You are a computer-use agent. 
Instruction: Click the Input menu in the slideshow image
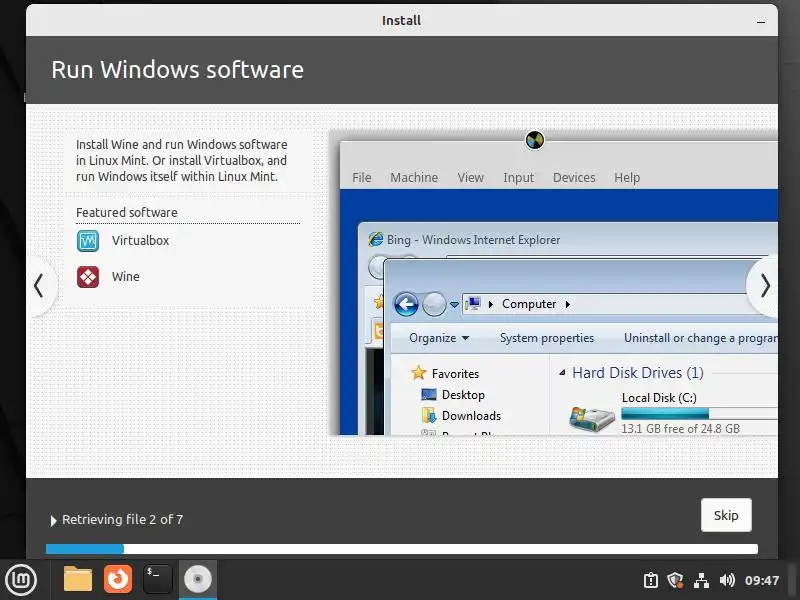coord(518,178)
